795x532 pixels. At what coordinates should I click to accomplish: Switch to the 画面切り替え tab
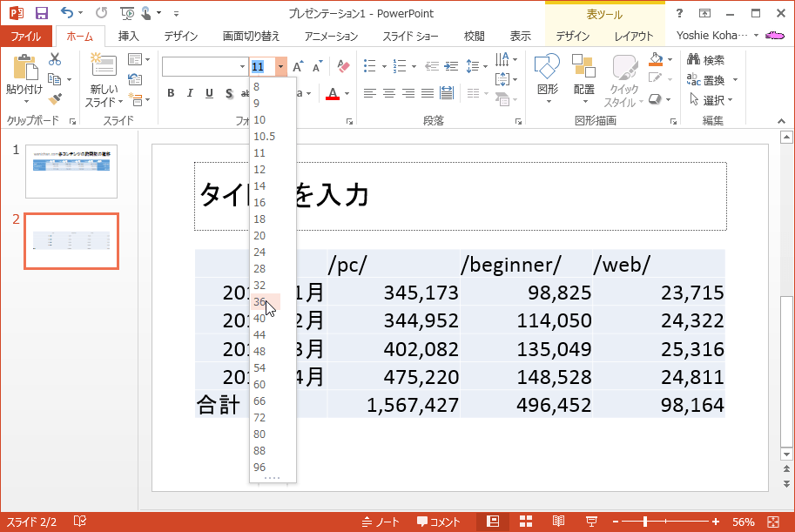pos(251,36)
